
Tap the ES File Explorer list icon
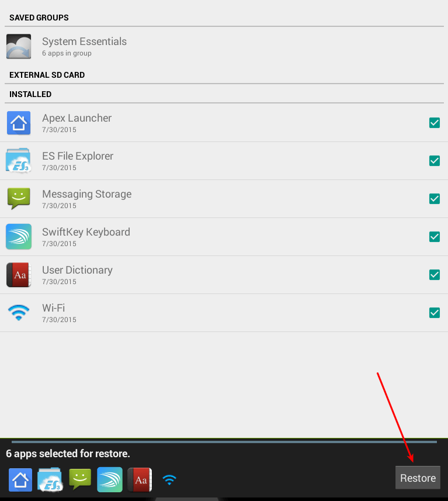click(19, 161)
